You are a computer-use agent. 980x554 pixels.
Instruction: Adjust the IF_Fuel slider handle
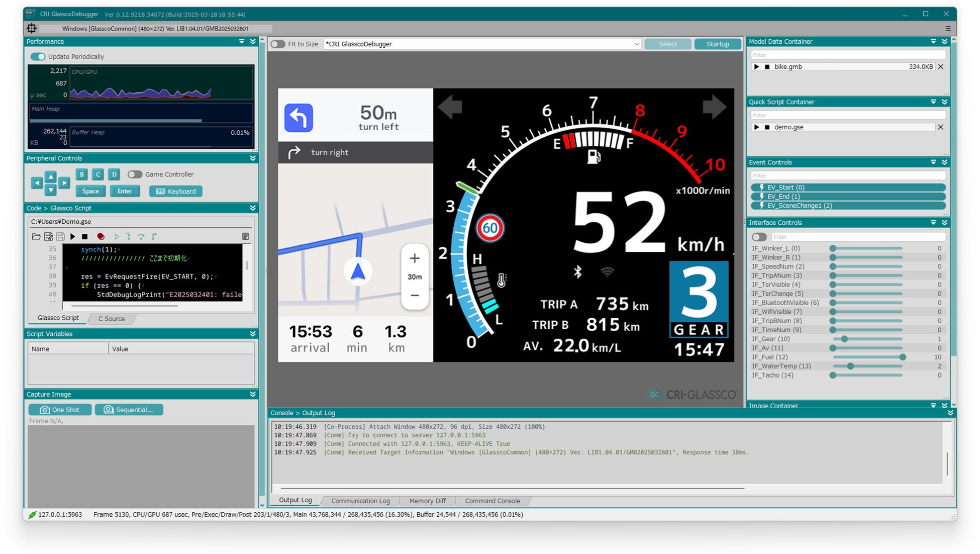903,357
